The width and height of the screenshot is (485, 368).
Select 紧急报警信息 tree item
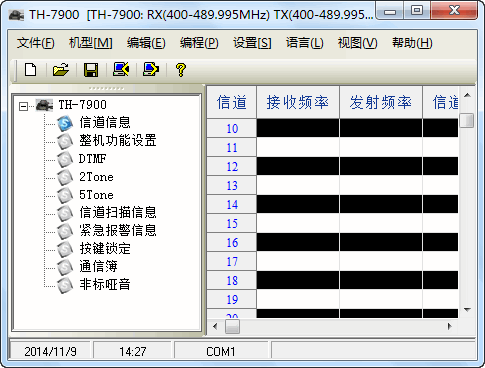point(118,230)
